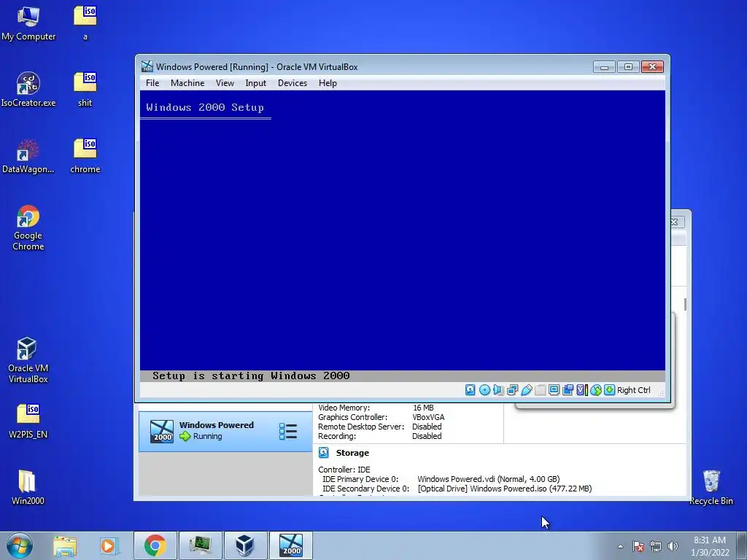Image resolution: width=747 pixels, height=560 pixels.
Task: Open the Machine menu
Action: [187, 83]
